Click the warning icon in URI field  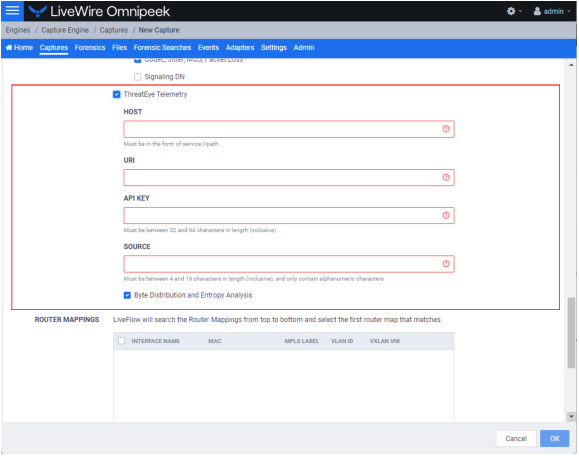pyautogui.click(x=446, y=178)
